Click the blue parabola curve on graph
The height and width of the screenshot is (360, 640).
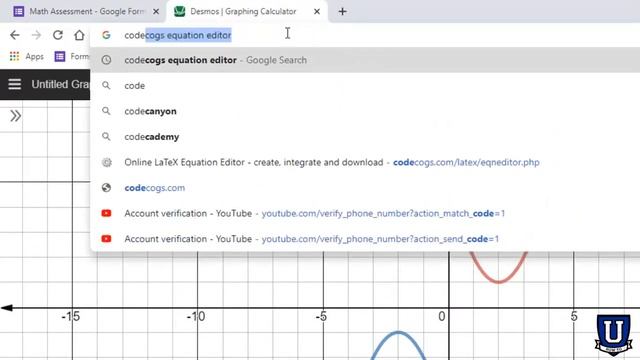[398, 333]
